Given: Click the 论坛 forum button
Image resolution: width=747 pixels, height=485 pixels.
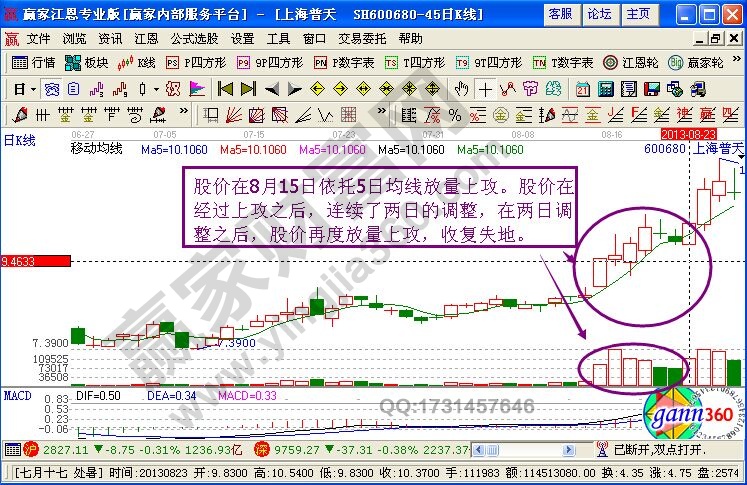Looking at the screenshot, I should (599, 14).
